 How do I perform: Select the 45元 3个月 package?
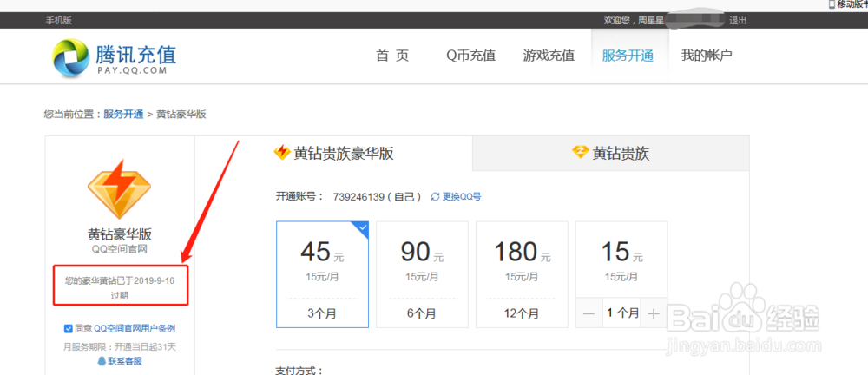pos(322,274)
